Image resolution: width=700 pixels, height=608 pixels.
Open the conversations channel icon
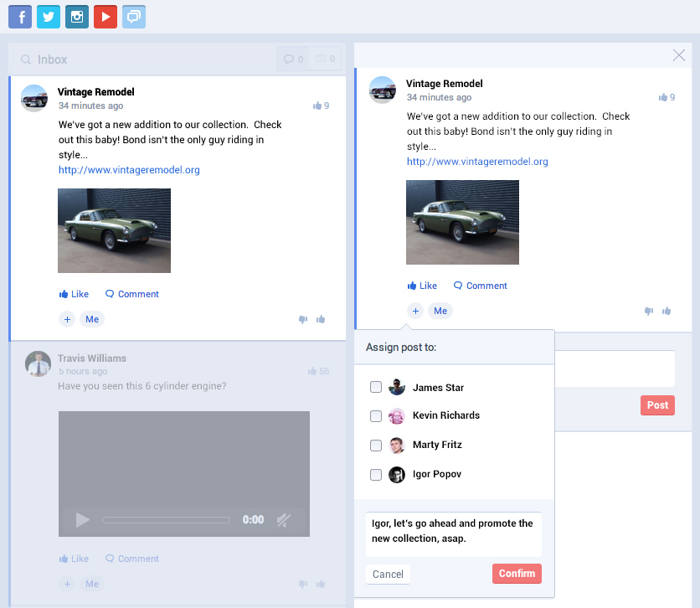pyautogui.click(x=133, y=17)
